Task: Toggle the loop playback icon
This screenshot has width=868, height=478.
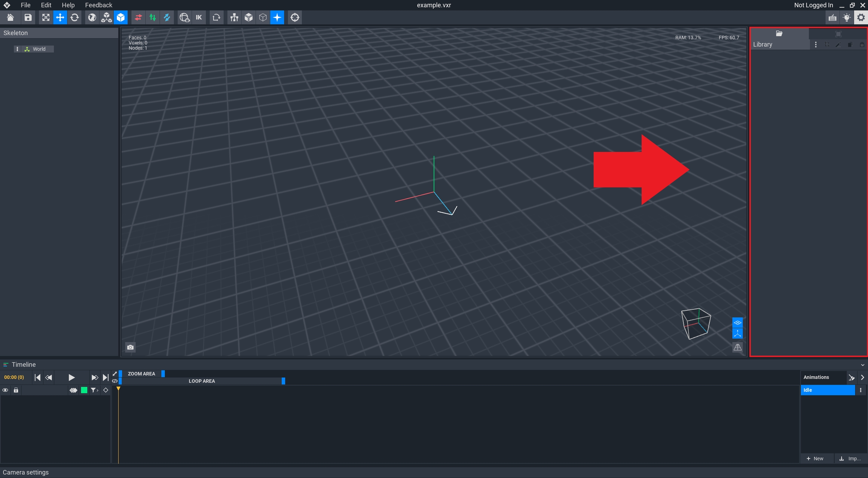Action: pos(115,381)
